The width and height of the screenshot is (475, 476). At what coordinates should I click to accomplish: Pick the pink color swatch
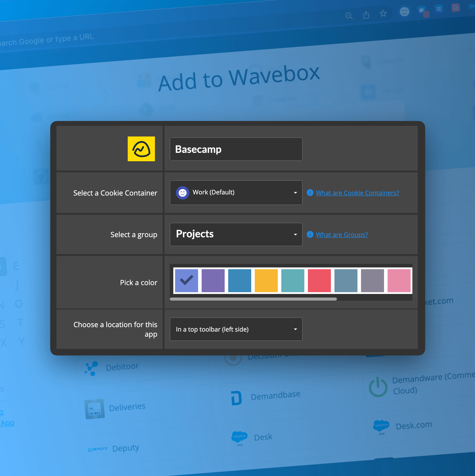click(399, 280)
